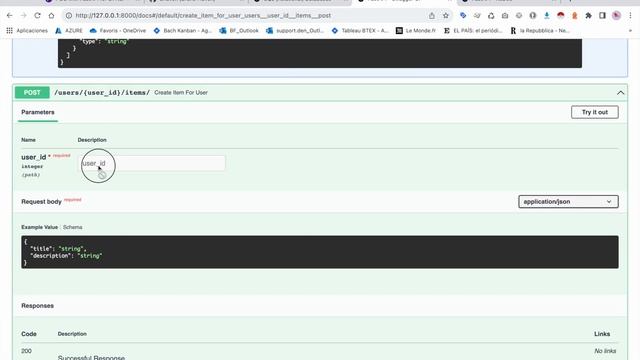Image resolution: width=640 pixels, height=360 pixels.
Task: Select the Example Value tab
Action: tap(40, 227)
